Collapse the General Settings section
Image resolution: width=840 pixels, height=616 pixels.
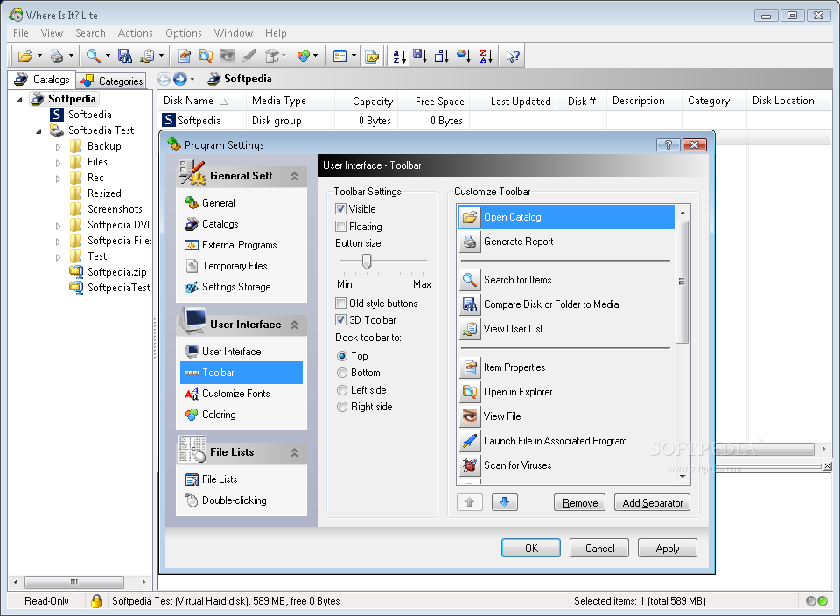294,176
